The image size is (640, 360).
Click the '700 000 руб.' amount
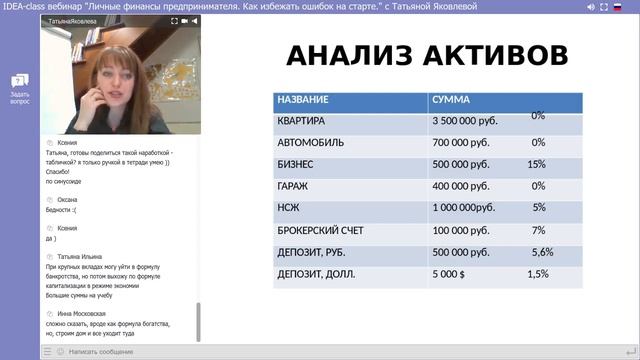(x=461, y=143)
